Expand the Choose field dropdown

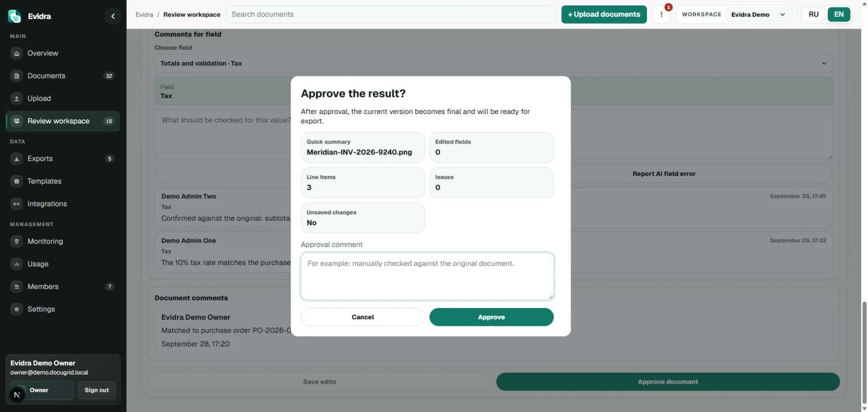pyautogui.click(x=493, y=63)
